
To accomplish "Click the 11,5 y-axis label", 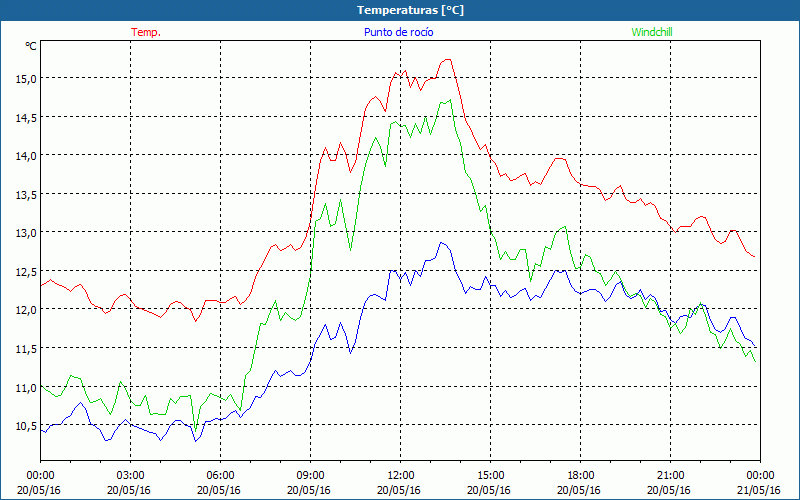I will [26, 348].
